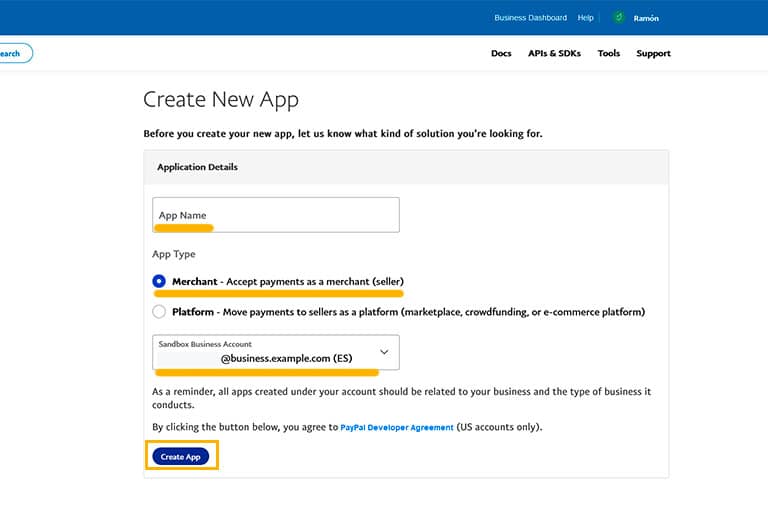Click the 'Create New App' heading
Image resolution: width=768 pixels, height=512 pixels.
coord(221,99)
